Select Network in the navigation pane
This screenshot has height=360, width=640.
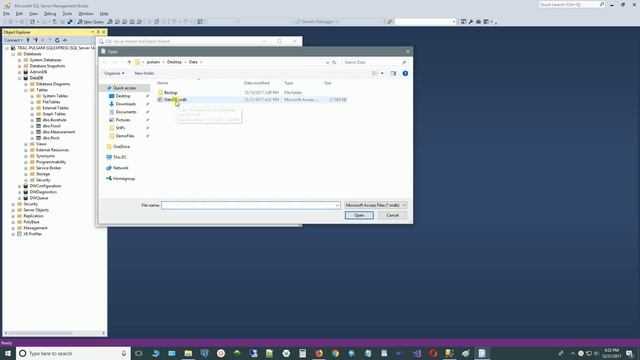click(120, 168)
